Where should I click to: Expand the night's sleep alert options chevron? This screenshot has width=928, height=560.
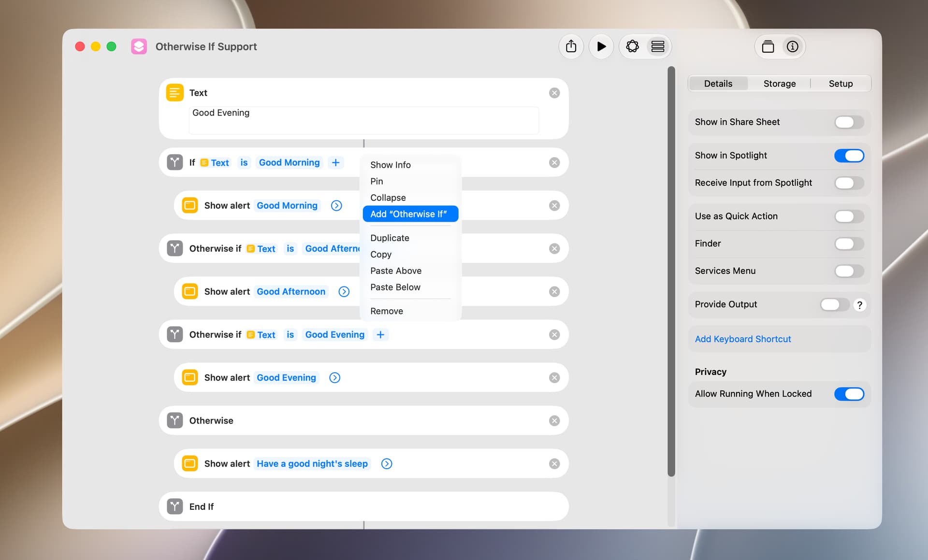click(x=386, y=463)
